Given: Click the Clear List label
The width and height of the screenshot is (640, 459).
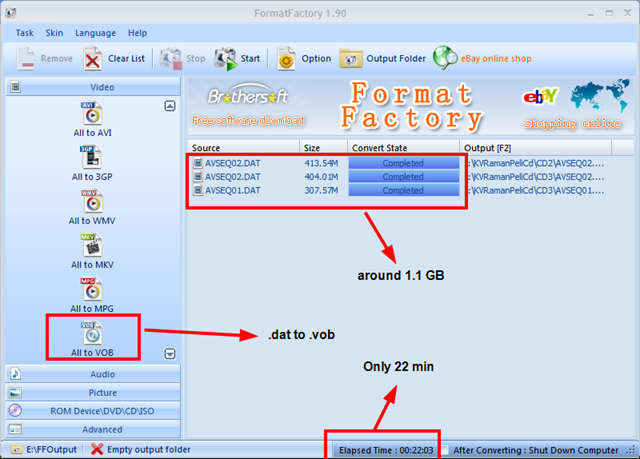Looking at the screenshot, I should [x=127, y=59].
